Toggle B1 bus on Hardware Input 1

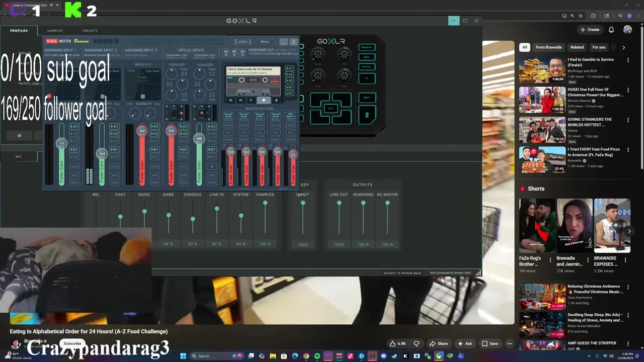74,149
